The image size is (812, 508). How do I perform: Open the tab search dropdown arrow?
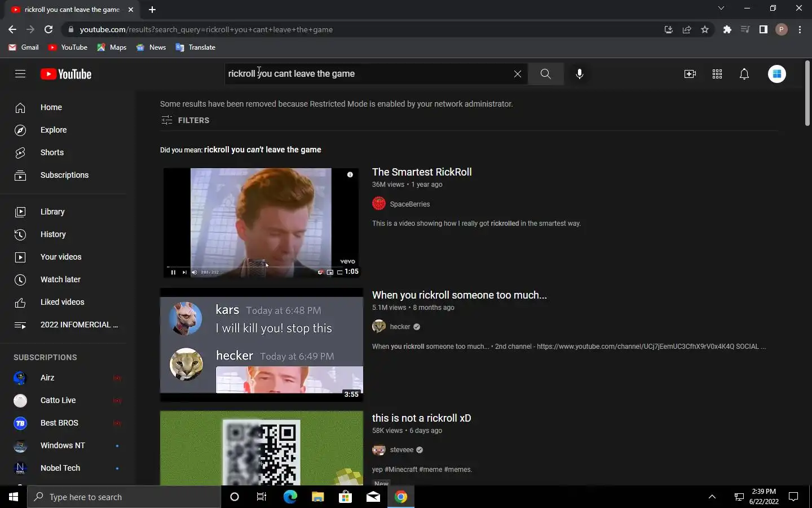721,8
